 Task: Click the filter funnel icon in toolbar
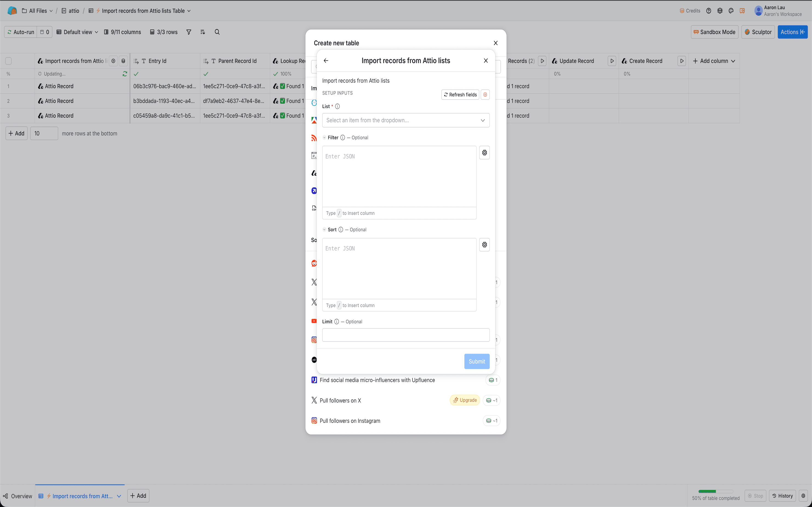[189, 32]
